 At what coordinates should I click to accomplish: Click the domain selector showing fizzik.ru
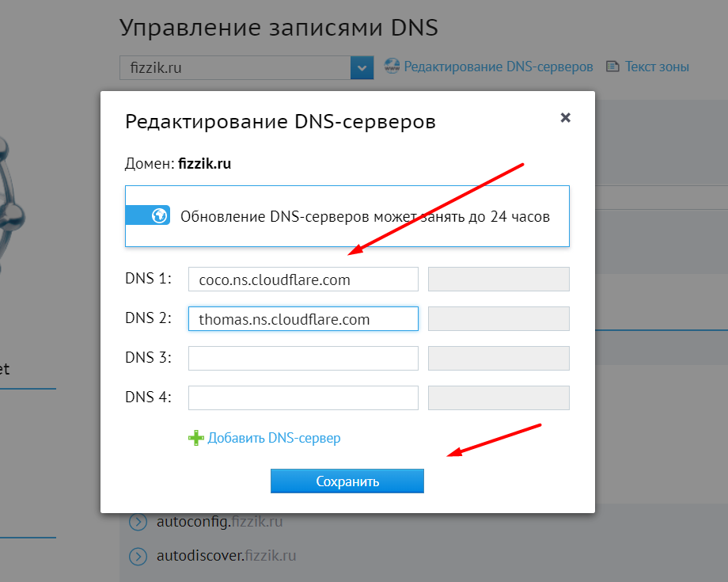(247, 68)
